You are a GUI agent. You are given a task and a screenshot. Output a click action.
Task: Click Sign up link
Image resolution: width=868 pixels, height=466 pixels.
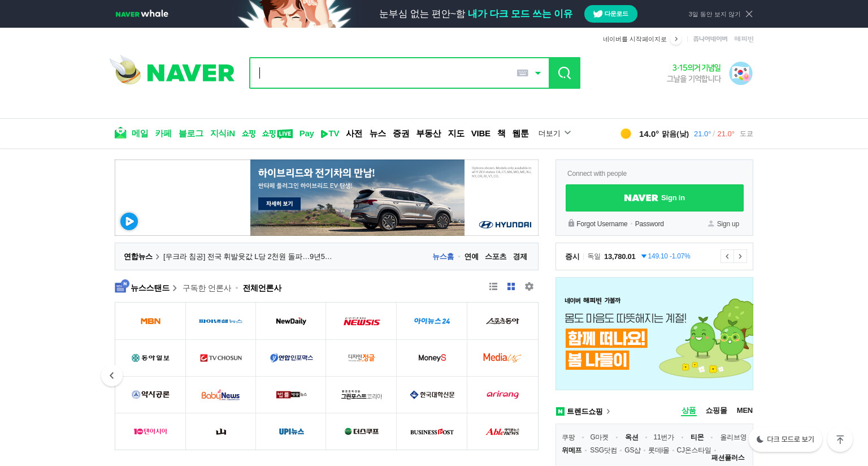(728, 224)
